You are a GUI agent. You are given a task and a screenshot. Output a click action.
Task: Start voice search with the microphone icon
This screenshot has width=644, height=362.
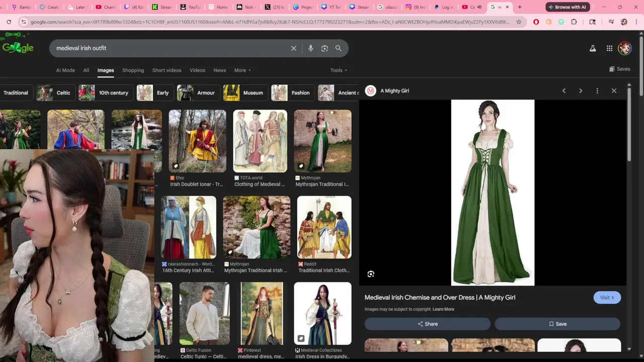pos(310,48)
